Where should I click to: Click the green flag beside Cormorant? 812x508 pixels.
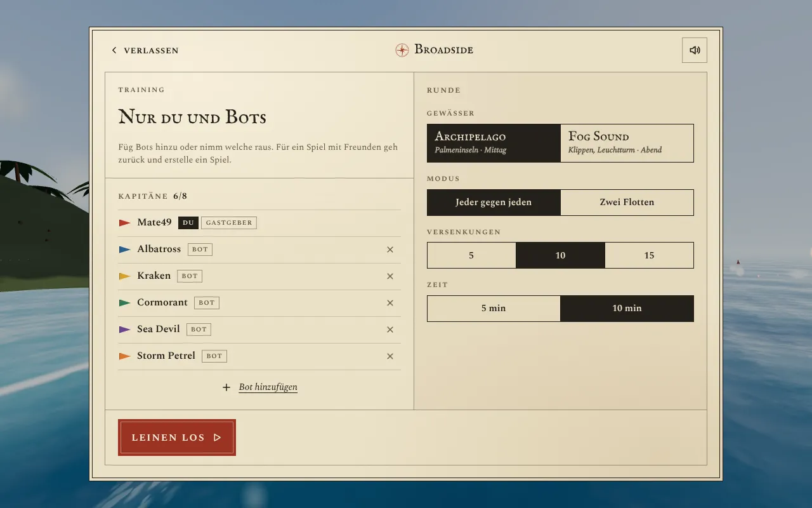pyautogui.click(x=124, y=303)
